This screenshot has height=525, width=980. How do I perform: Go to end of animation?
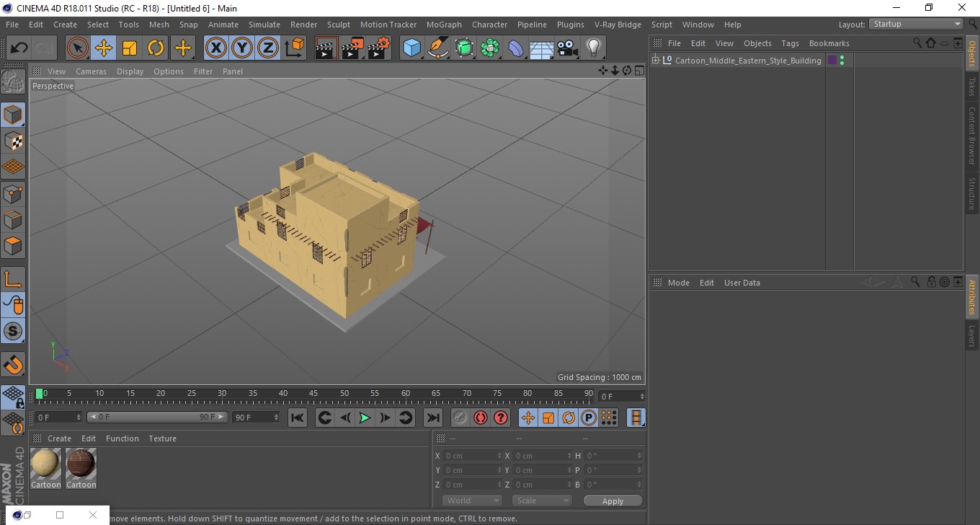432,418
